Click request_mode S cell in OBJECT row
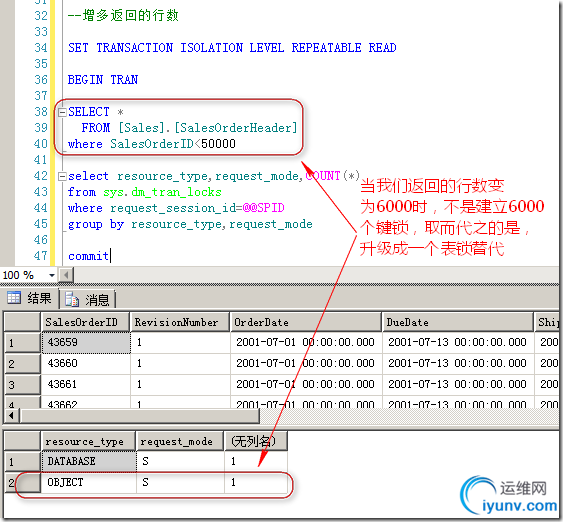The width and height of the screenshot is (563, 522). pos(180,482)
